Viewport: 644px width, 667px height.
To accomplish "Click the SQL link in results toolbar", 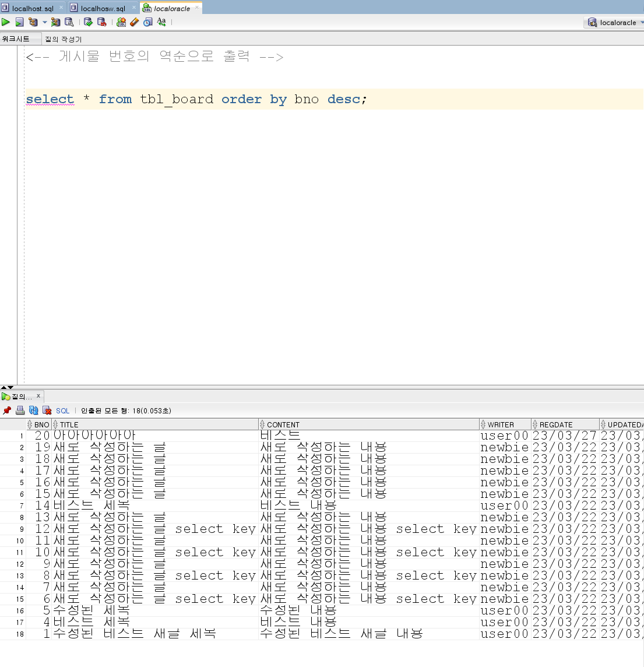I will pos(62,411).
